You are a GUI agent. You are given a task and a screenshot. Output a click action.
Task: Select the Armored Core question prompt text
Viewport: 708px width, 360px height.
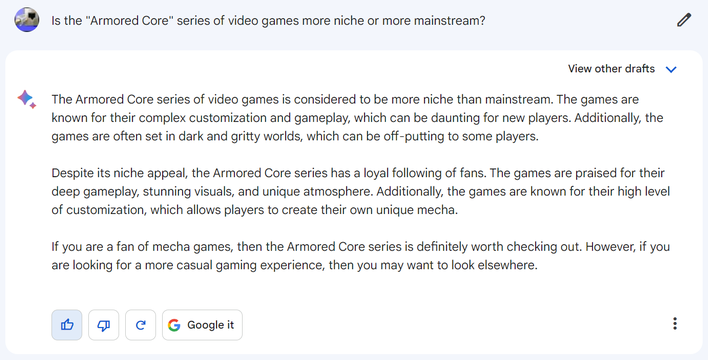click(x=268, y=21)
